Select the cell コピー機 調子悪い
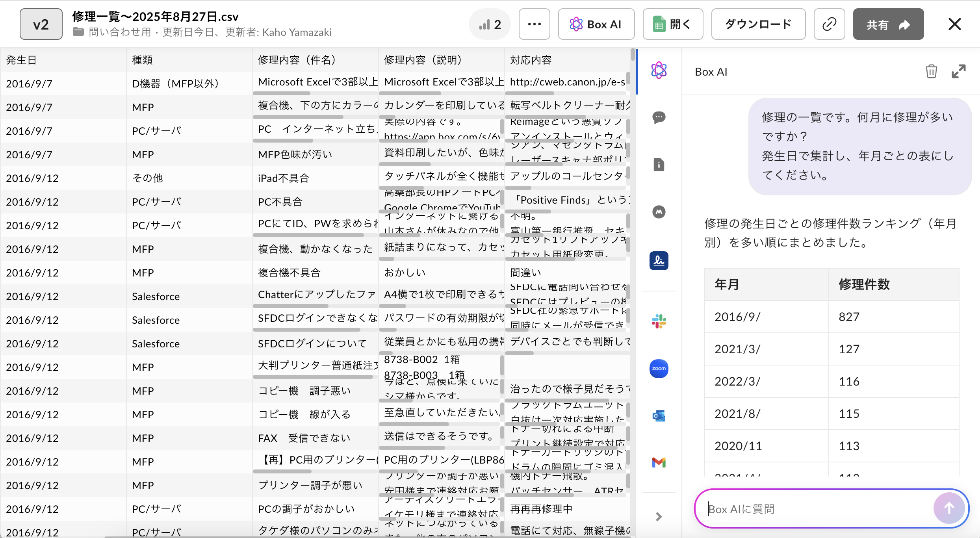 pos(315,391)
